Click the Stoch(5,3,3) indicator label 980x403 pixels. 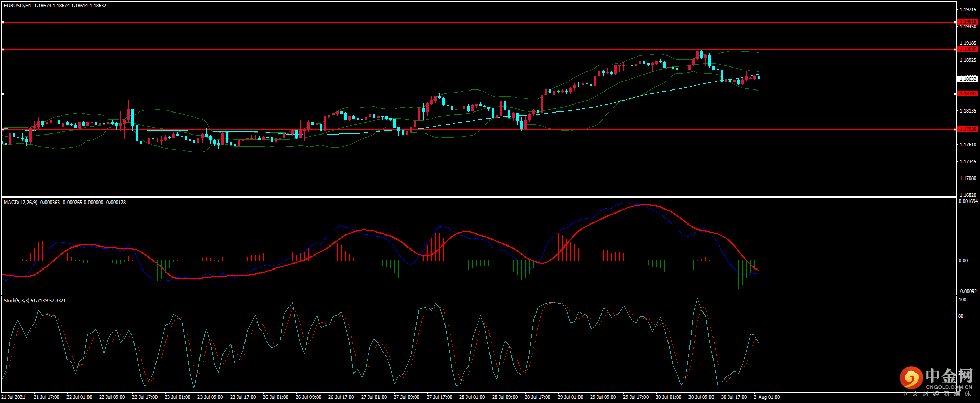pos(16,301)
